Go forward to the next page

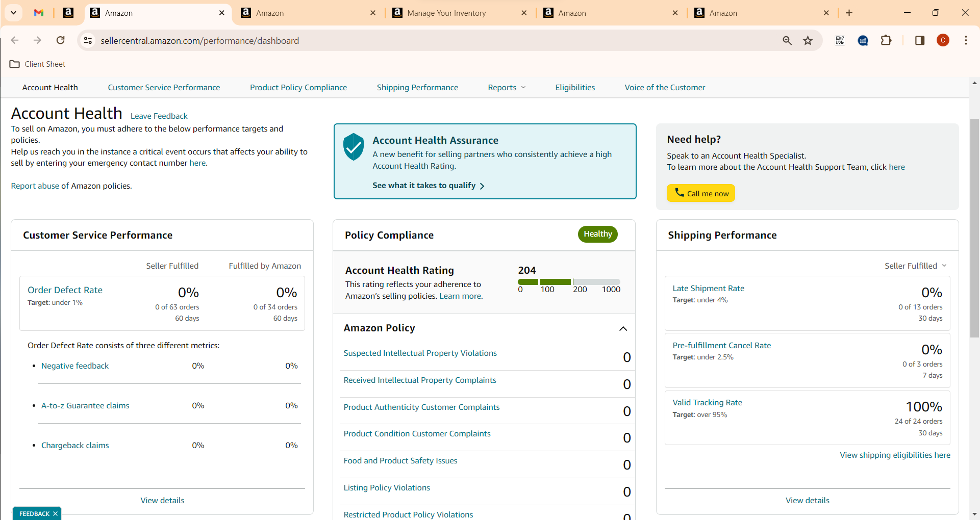pos(37,40)
